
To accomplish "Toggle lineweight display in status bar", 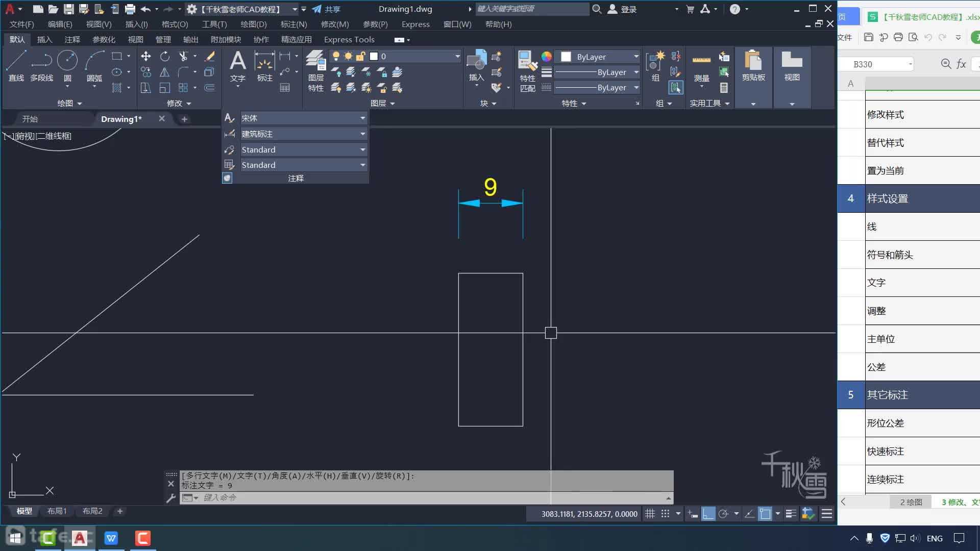I will tap(791, 514).
